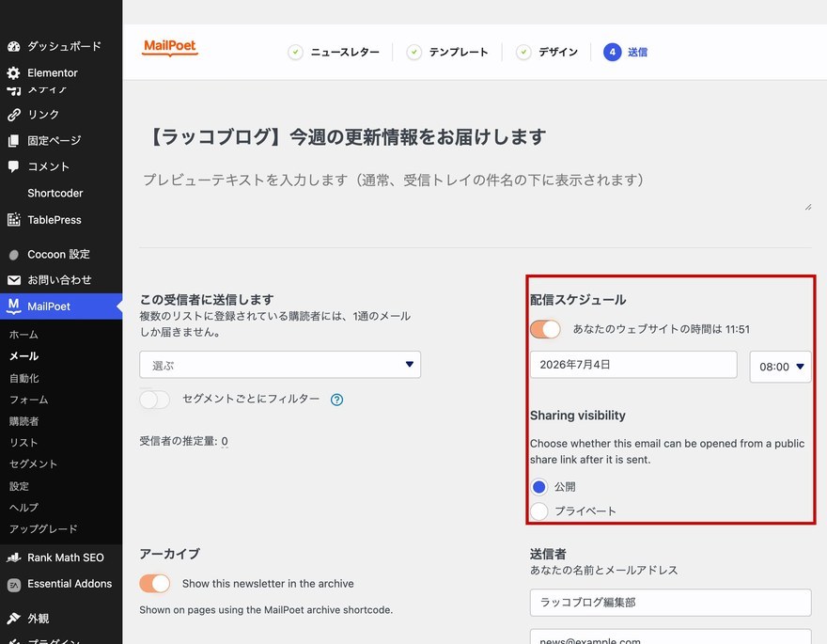Viewport: 827px width, 644px height.
Task: Open MailPoet アップグレード submenu
Action: pyautogui.click(x=43, y=529)
